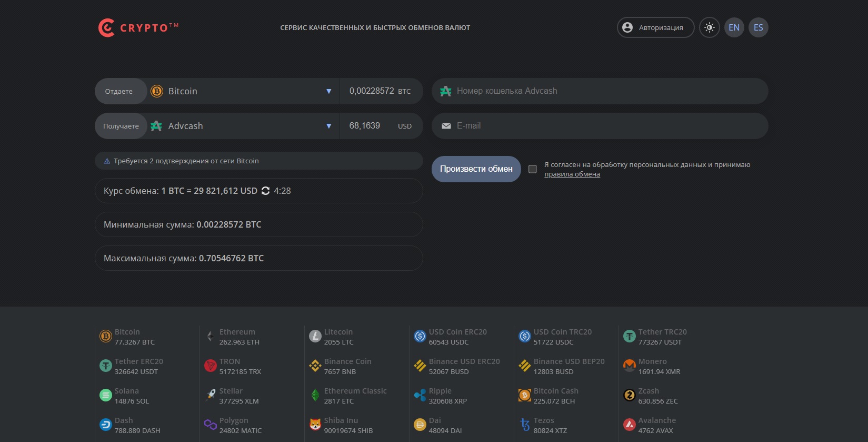Check the personal data consent checkbox

(533, 169)
